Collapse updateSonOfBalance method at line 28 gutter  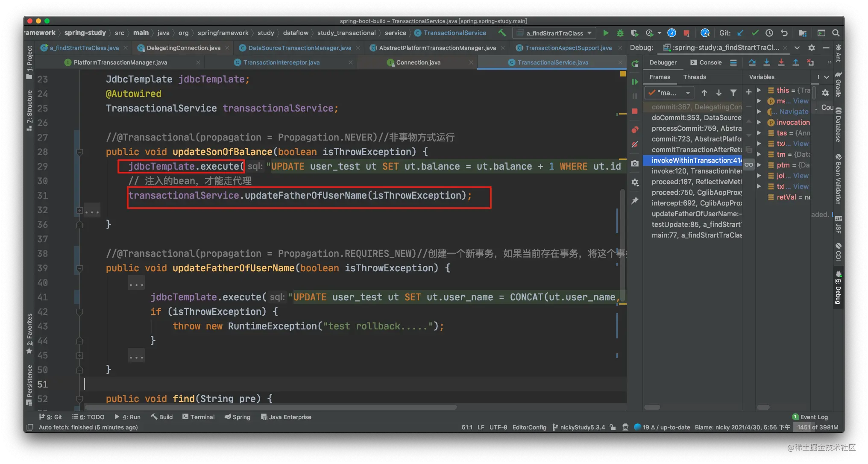tap(79, 152)
